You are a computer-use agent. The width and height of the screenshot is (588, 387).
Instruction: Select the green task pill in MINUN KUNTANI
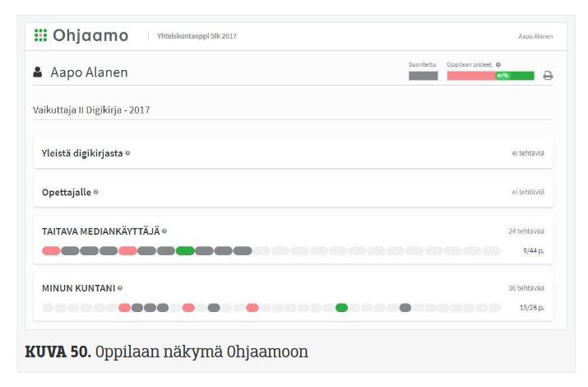pos(341,307)
